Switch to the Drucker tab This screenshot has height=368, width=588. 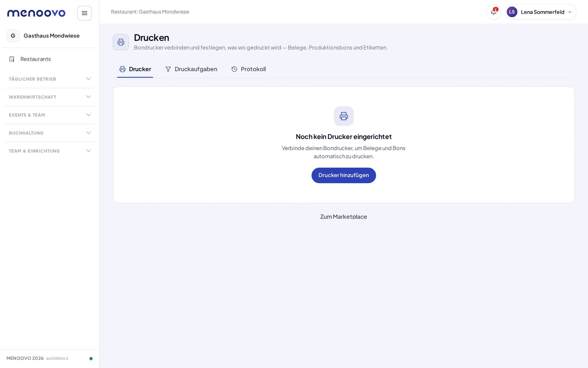pyautogui.click(x=135, y=69)
